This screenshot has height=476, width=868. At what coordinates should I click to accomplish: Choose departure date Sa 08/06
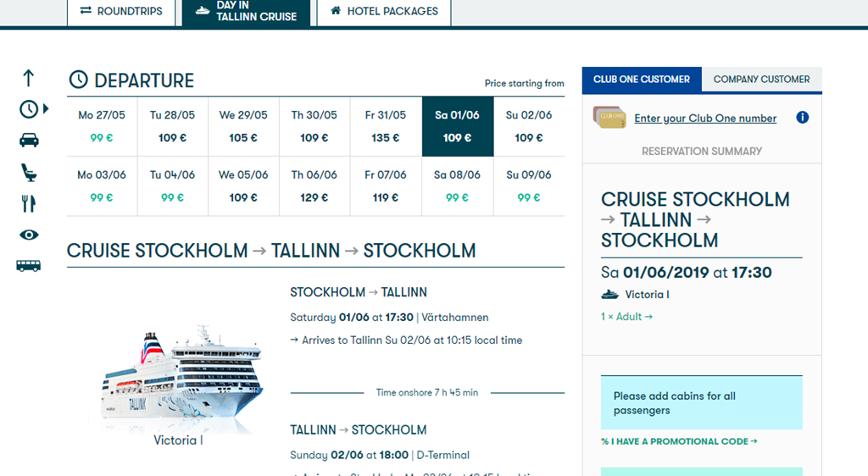(458, 185)
